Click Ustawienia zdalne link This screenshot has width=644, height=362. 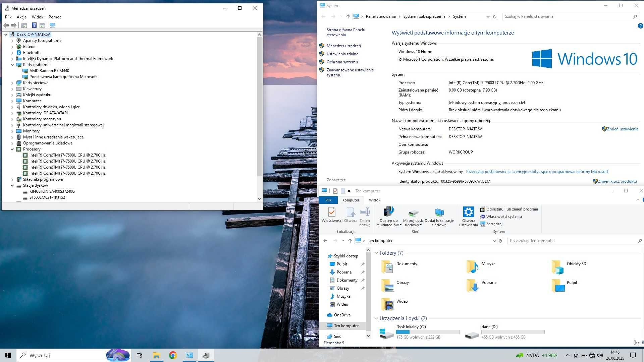click(342, 54)
